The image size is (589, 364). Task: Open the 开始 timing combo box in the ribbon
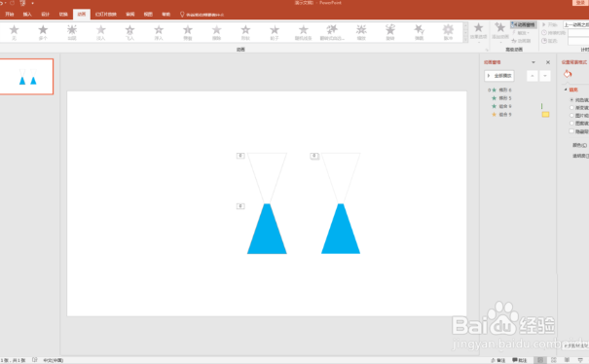[575, 24]
